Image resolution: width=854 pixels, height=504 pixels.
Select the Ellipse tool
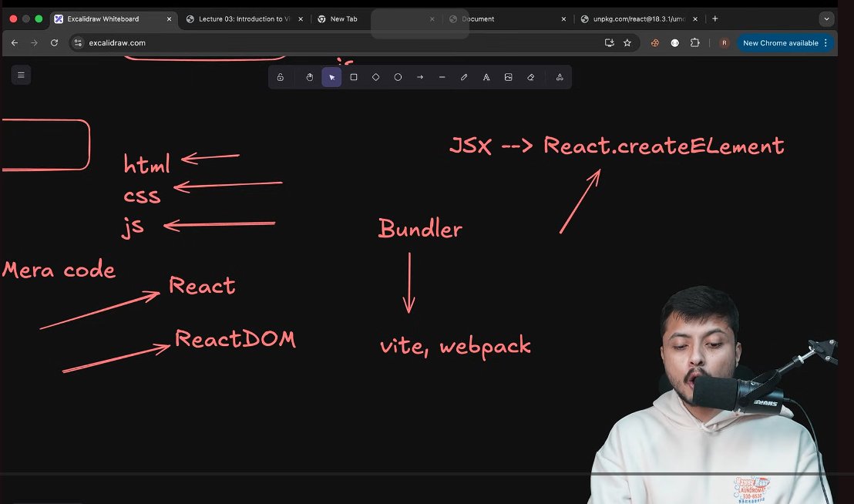pos(398,77)
